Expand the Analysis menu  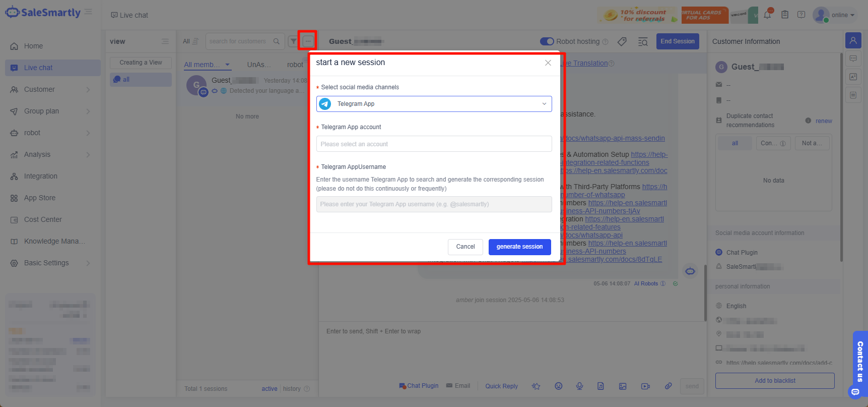click(52, 154)
